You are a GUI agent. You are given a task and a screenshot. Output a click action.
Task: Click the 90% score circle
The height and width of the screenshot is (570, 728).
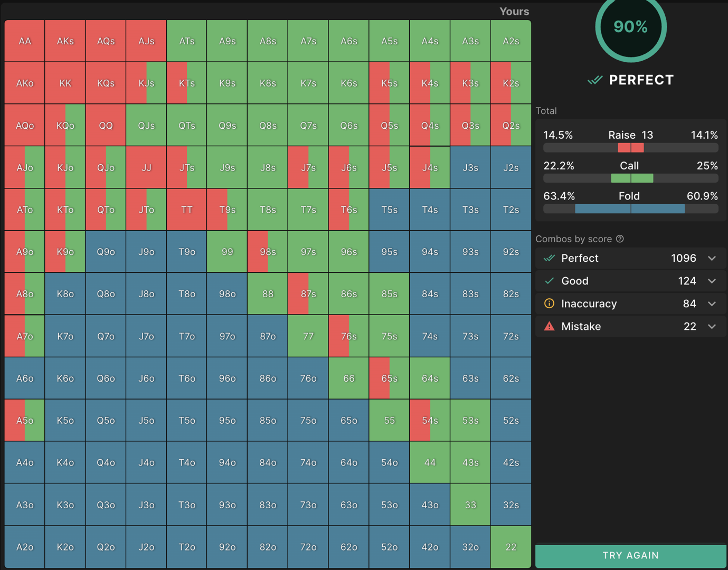631,26
